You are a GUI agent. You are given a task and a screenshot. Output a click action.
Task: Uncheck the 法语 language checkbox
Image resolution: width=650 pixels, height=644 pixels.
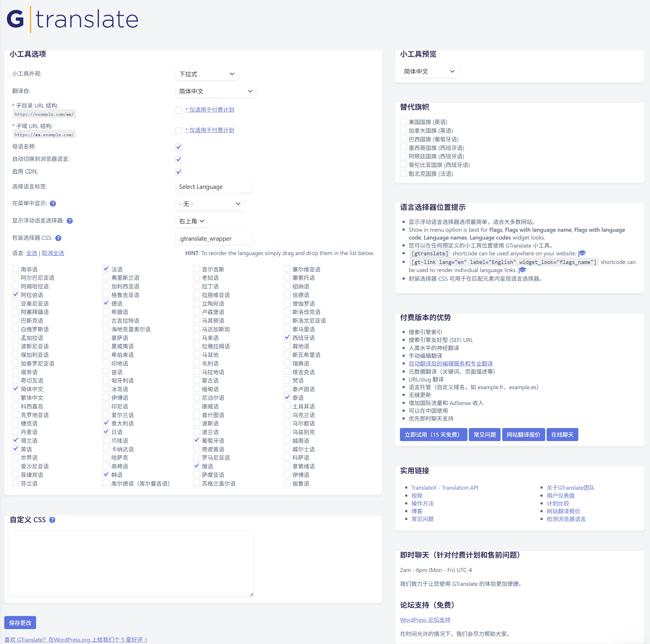tap(106, 269)
